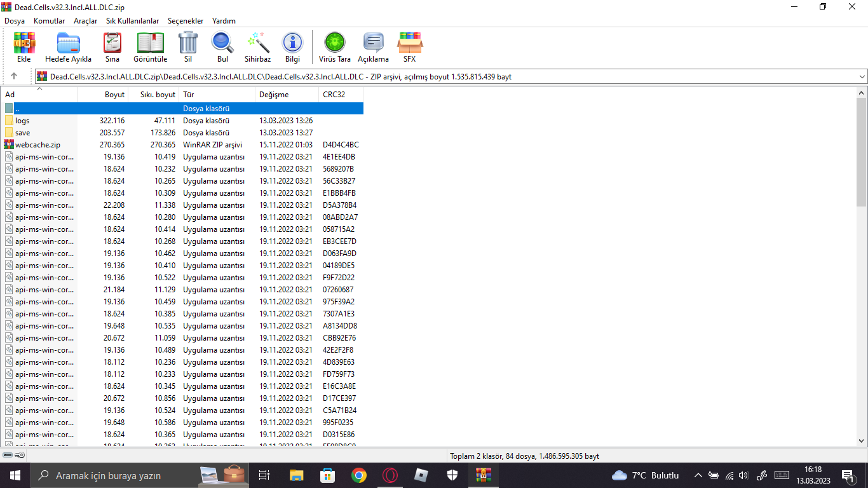
Task: Sort by the Boyut column header
Action: 103,95
